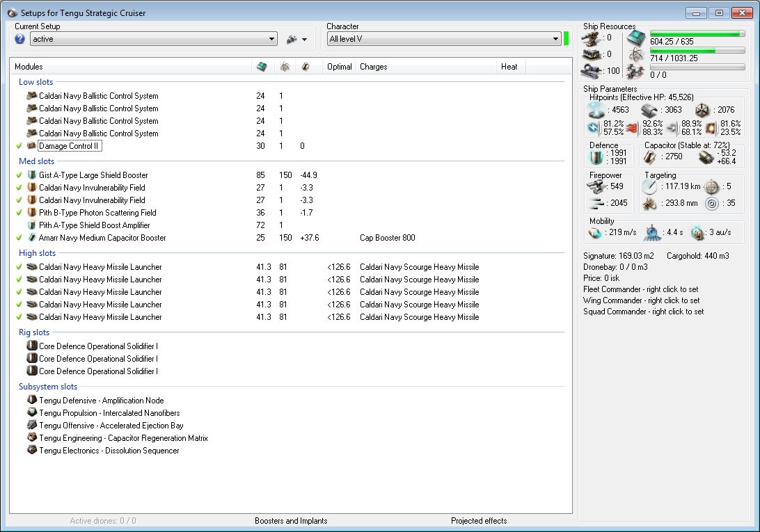
Task: Open Projected effects panel
Action: coord(479,521)
